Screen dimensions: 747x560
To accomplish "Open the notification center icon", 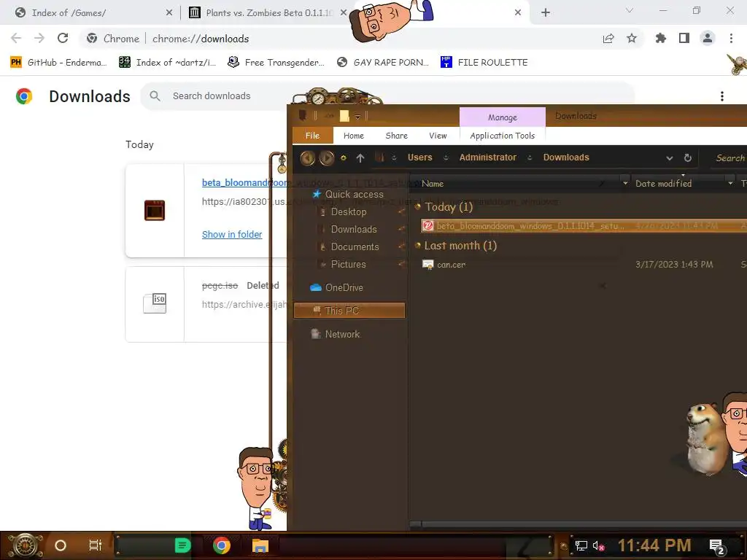I will (x=717, y=547).
